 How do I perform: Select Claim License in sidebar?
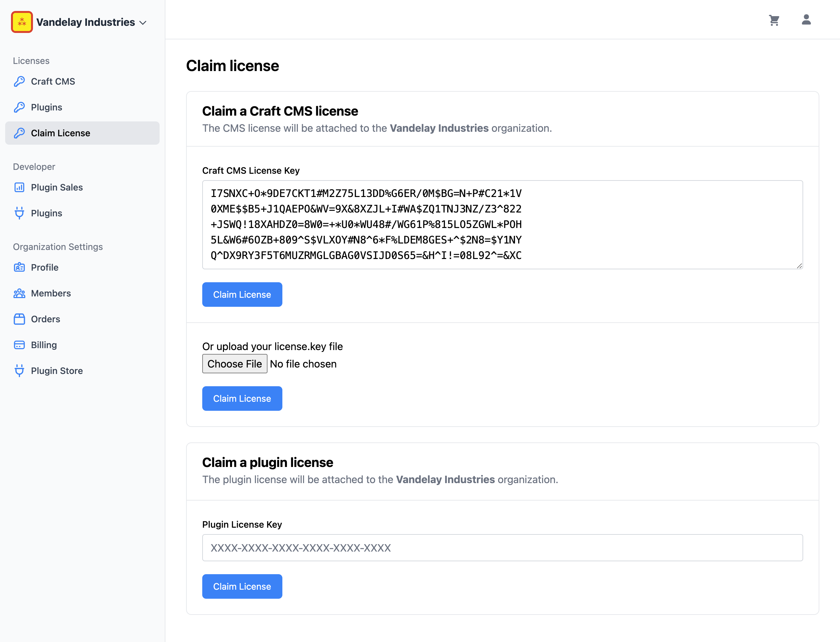(82, 133)
